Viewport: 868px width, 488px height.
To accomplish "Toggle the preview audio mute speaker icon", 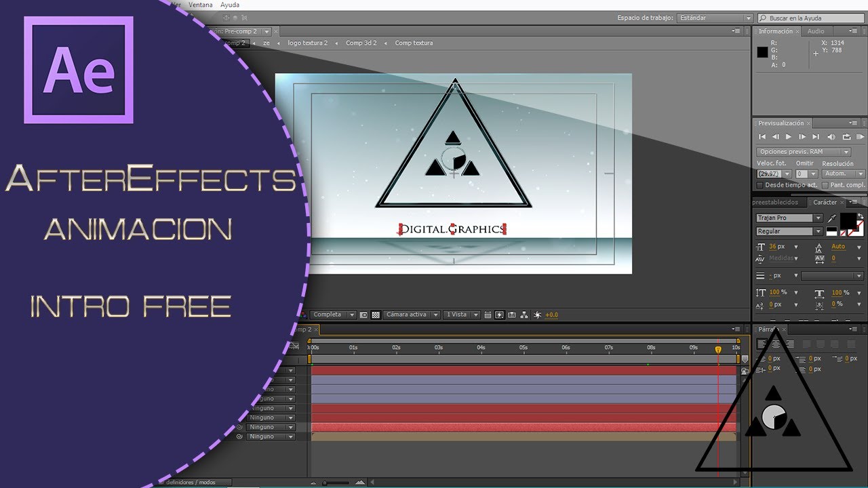I will pyautogui.click(x=831, y=137).
